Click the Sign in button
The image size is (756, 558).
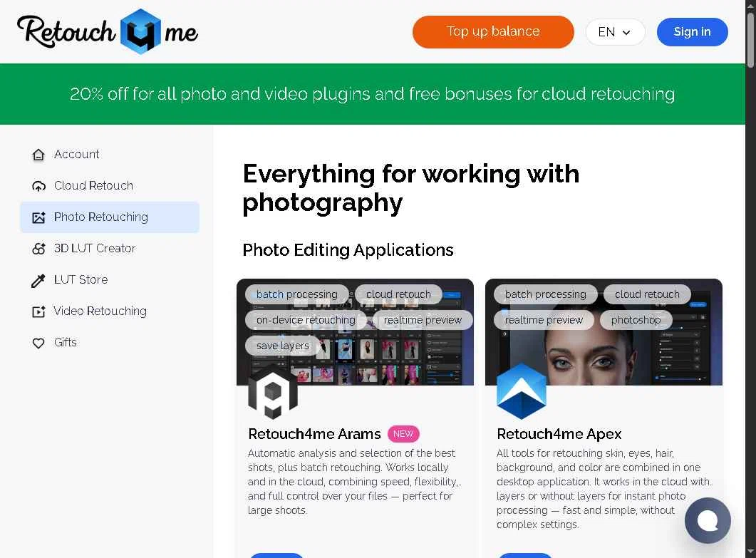[693, 32]
